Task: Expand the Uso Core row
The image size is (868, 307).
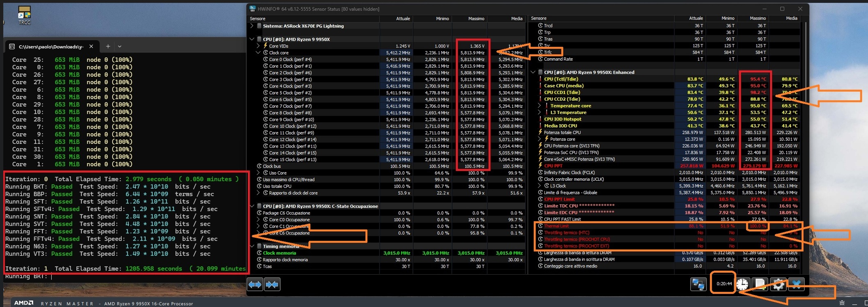Action: pyautogui.click(x=258, y=173)
